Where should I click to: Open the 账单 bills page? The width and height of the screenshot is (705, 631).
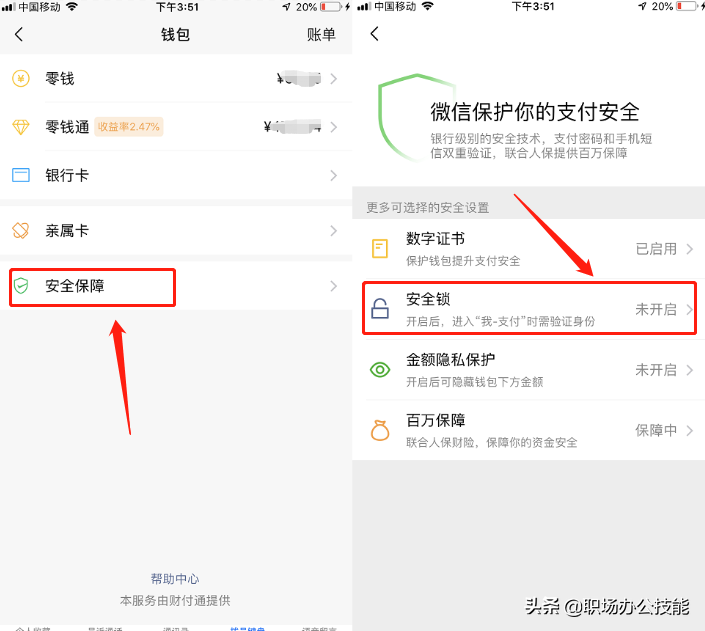pyautogui.click(x=321, y=35)
